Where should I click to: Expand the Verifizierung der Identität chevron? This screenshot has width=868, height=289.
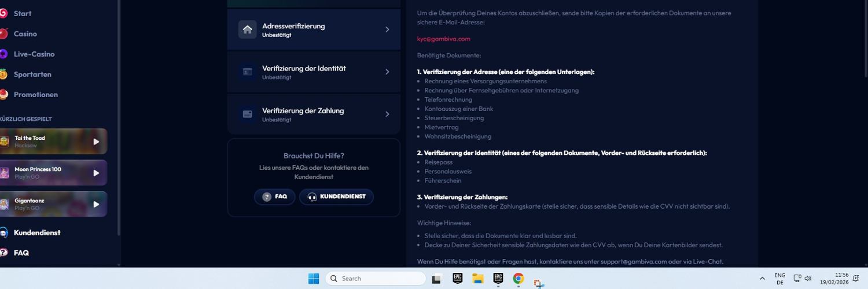tap(387, 72)
